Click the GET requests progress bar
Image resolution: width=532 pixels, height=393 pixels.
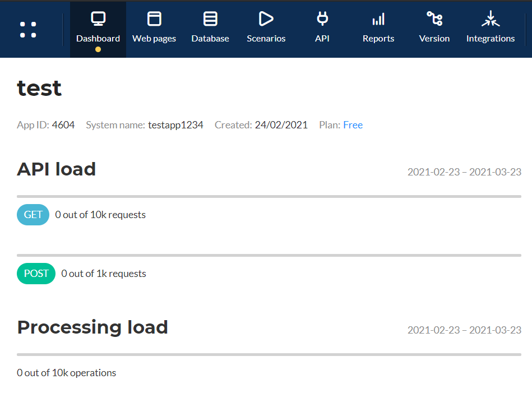click(269, 197)
